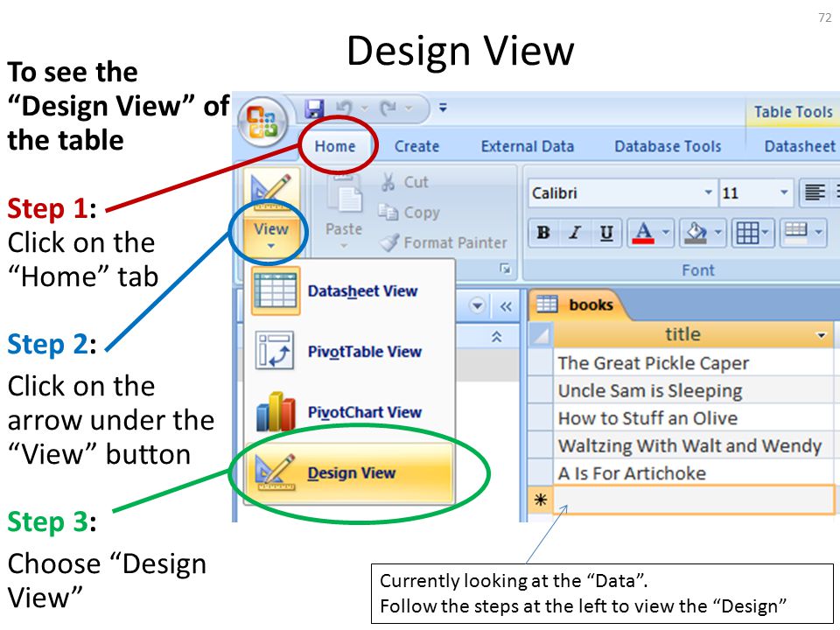Open the Datasheet tab
This screenshot has width=840, height=630.
[799, 146]
